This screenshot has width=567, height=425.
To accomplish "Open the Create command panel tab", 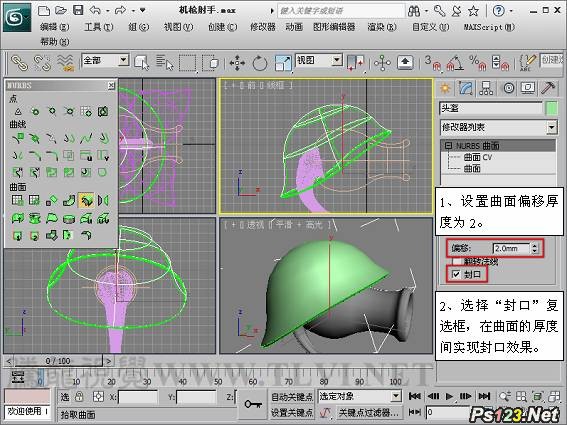I will pos(445,88).
